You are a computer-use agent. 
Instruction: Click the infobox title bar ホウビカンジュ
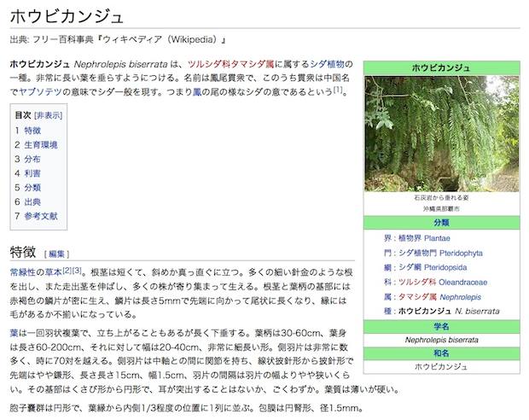click(442, 67)
